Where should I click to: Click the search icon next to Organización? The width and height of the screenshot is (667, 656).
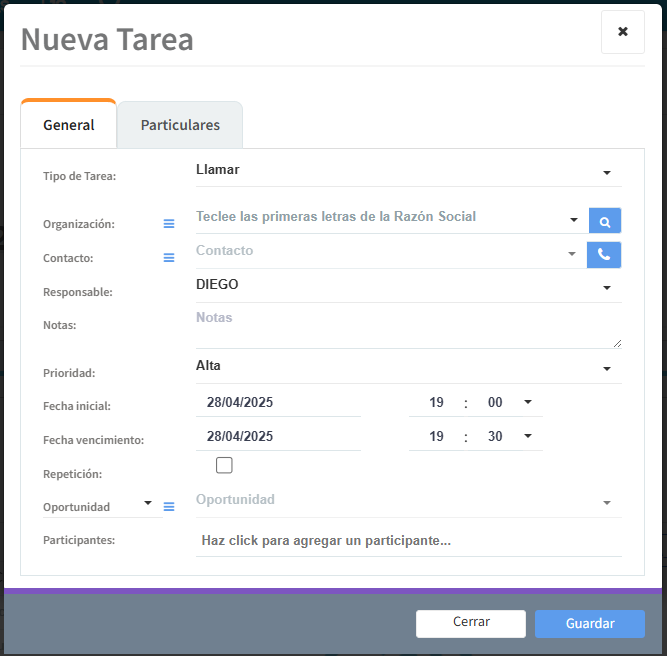click(x=604, y=221)
